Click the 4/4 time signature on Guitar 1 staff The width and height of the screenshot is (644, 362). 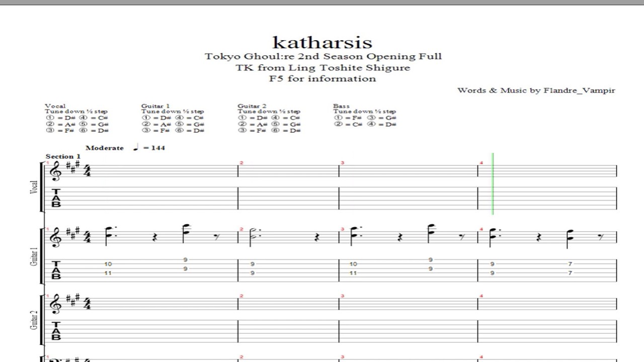coord(88,236)
